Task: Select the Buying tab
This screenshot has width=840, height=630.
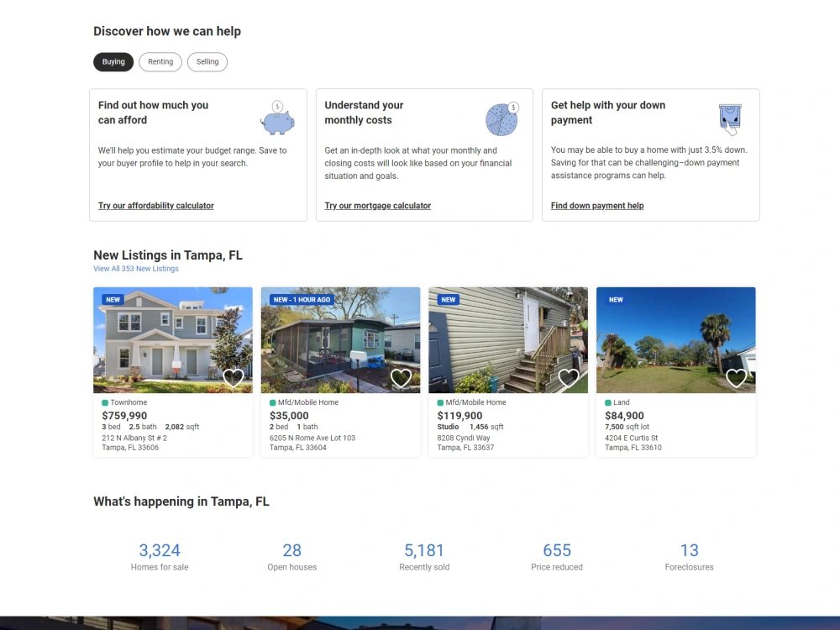Action: tap(113, 61)
